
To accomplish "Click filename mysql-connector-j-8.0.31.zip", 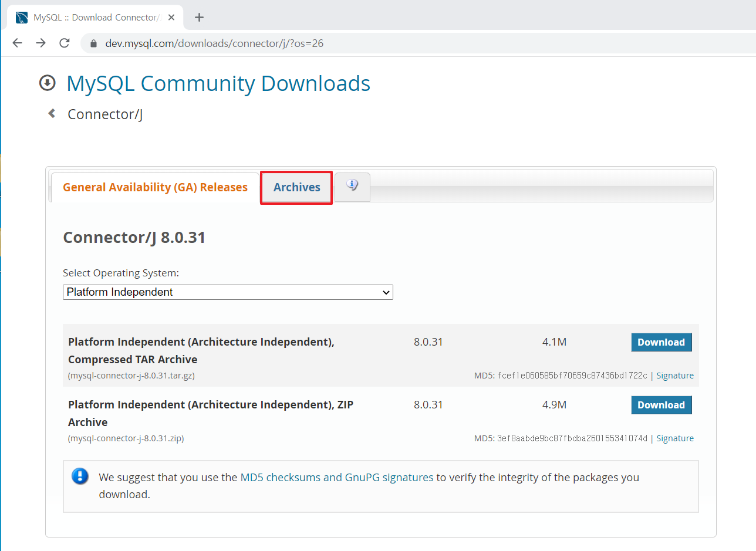I will click(126, 438).
